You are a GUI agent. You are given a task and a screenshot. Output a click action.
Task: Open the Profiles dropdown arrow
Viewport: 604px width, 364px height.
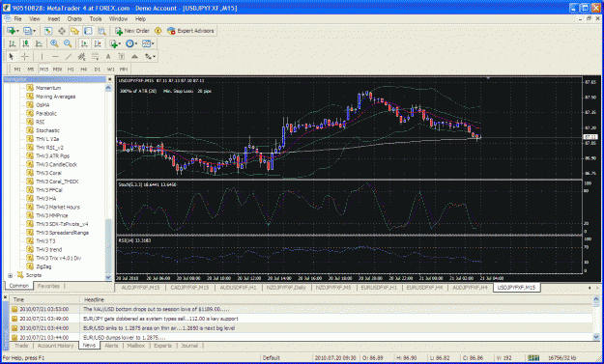coord(34,31)
